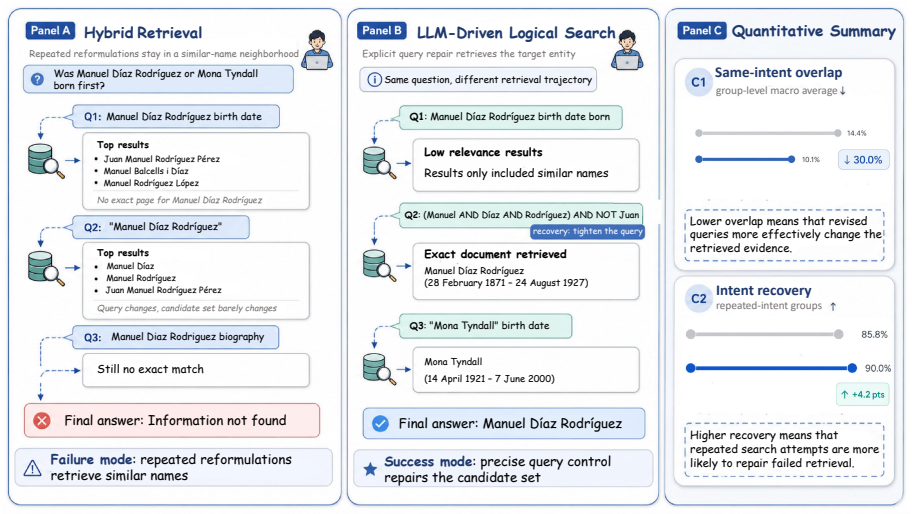The image size is (912, 514).
Task: Click the blue 90.0% intent recovery bar
Action: coord(771,368)
